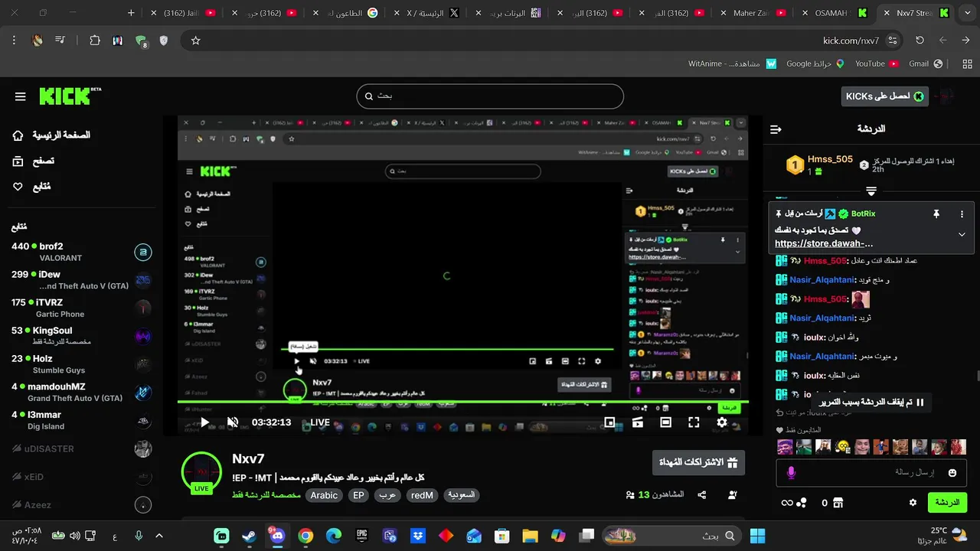Click the get KICKs button
Screen dimensions: 980x551
click(x=884, y=96)
